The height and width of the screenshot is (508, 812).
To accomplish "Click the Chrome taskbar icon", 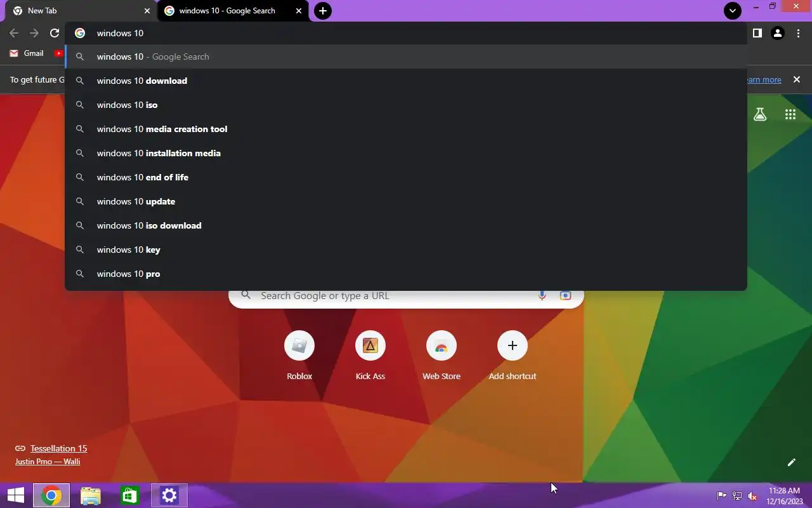I will 51,496.
